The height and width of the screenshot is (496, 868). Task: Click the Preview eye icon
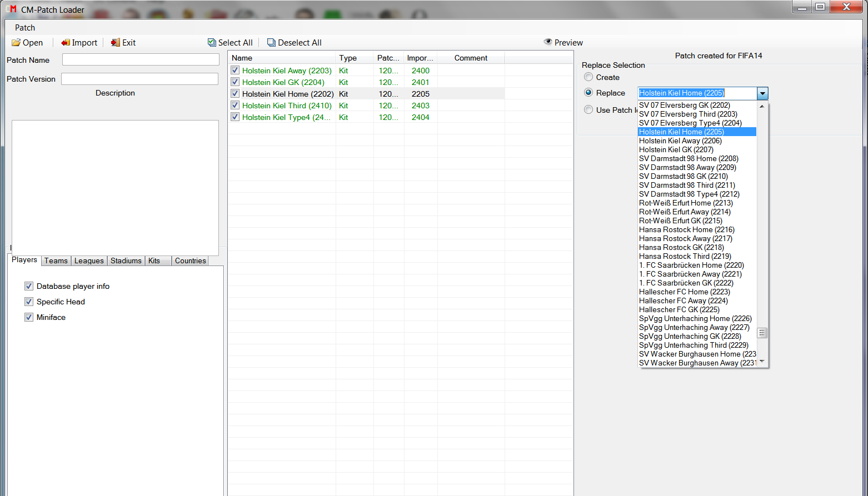[548, 42]
